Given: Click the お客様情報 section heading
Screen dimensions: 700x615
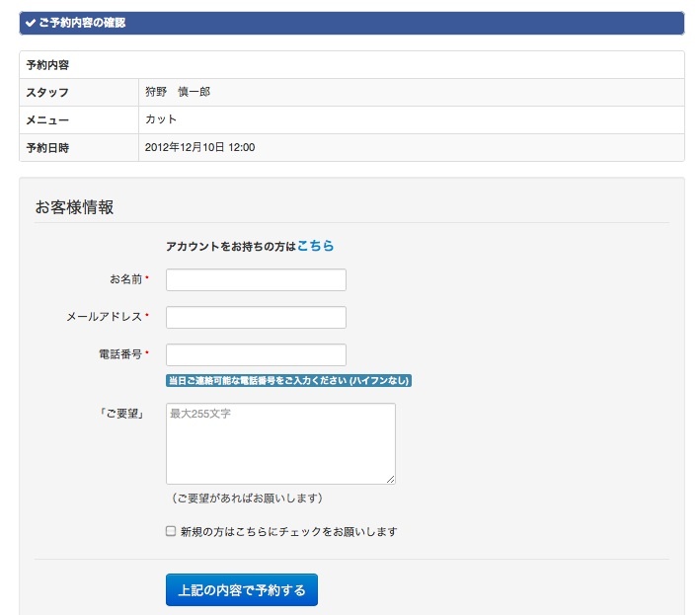Looking at the screenshot, I should (x=74, y=207).
